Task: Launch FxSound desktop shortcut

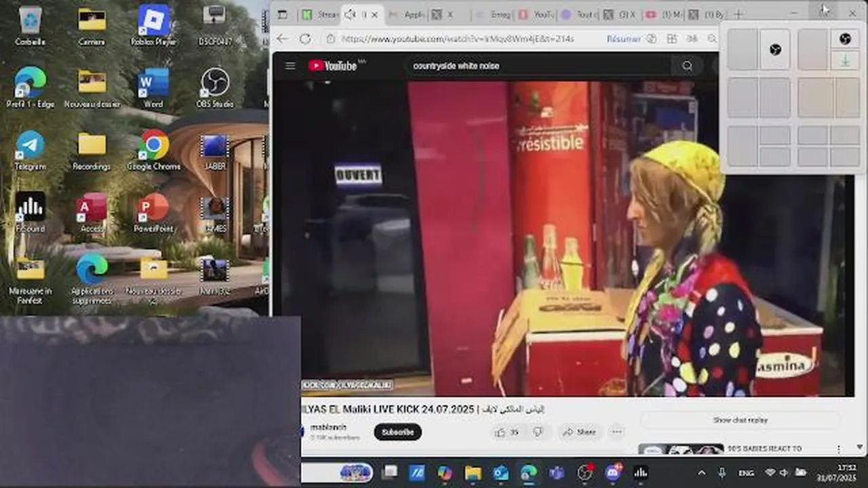Action: pos(30,213)
